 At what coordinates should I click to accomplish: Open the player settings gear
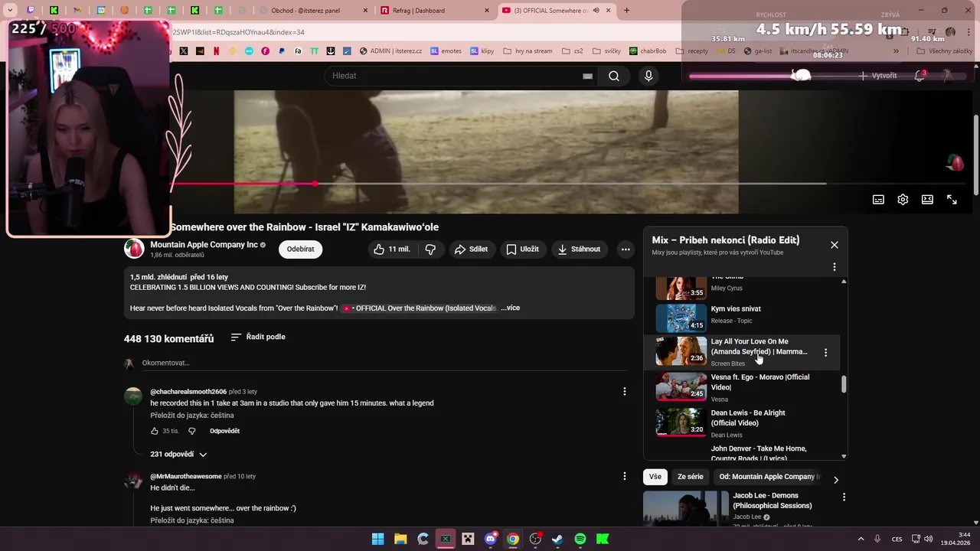(x=903, y=199)
